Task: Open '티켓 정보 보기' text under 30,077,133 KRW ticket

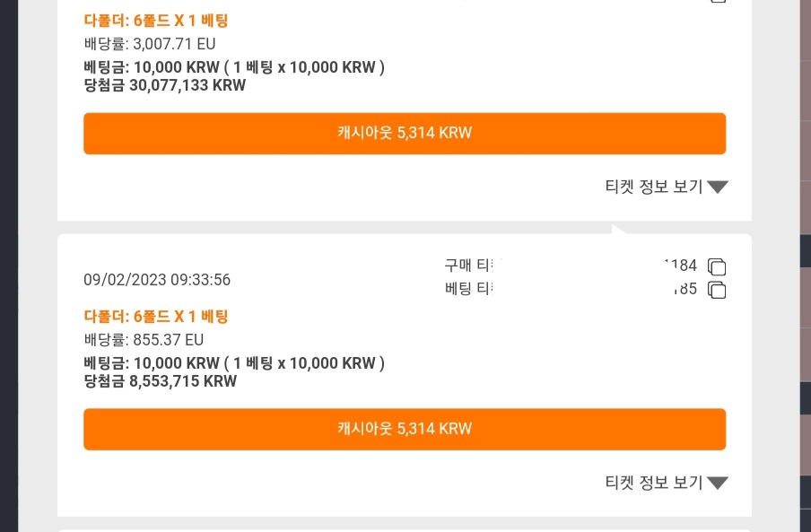Action: click(654, 186)
